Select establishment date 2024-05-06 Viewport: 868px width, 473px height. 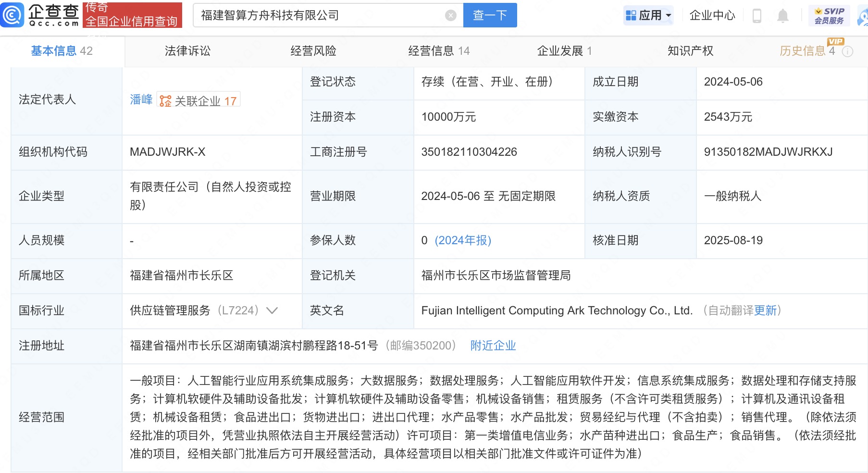[733, 82]
